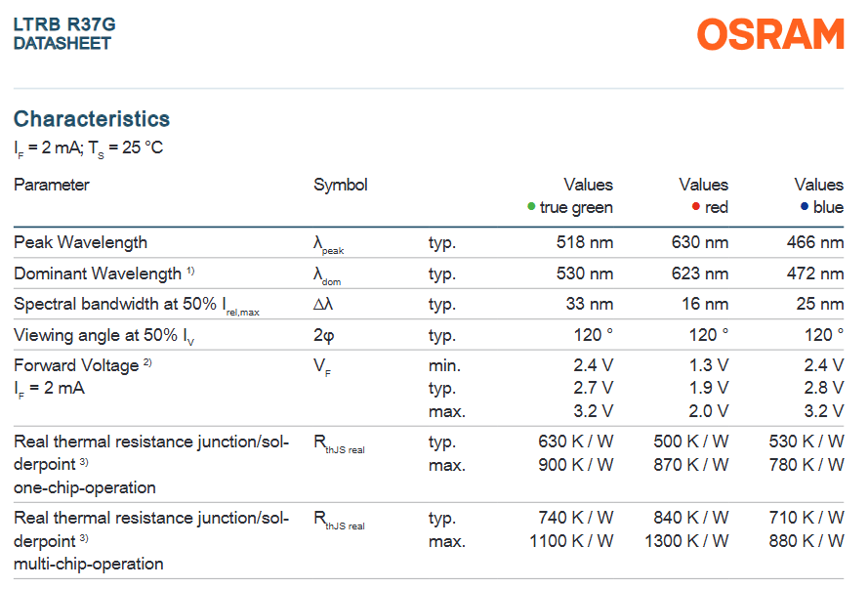Click the Symbol column header
The image size is (868, 589).
[x=341, y=185]
